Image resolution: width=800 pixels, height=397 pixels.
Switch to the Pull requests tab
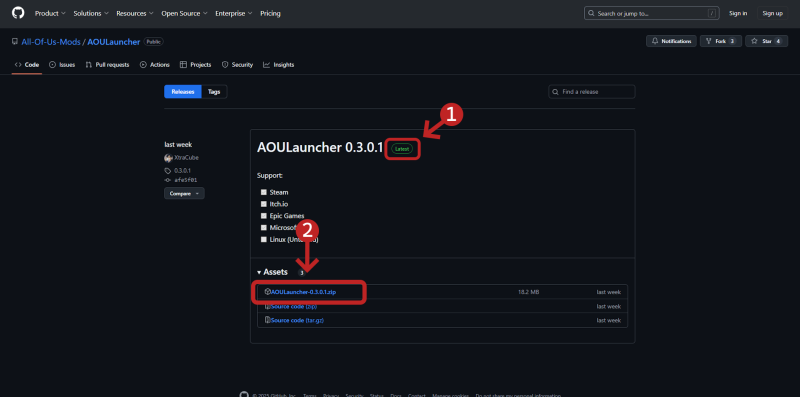click(107, 65)
